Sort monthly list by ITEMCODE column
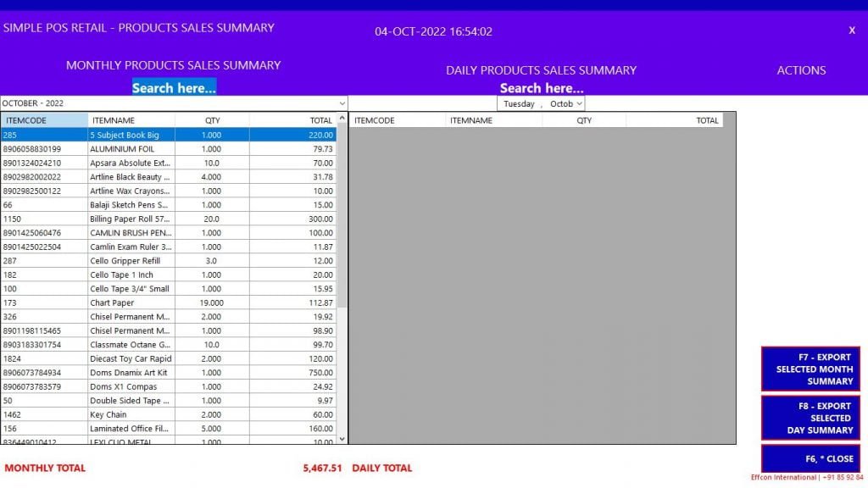Image resolution: width=868 pixels, height=488 pixels. click(34, 119)
